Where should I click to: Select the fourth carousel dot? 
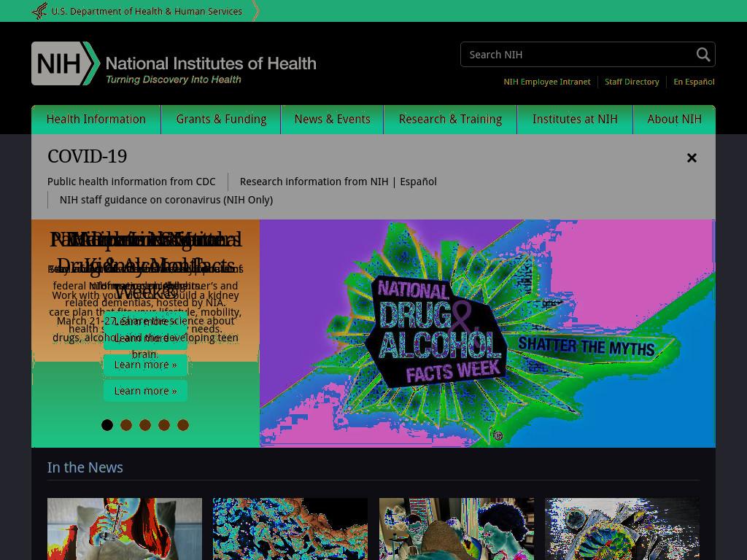(164, 425)
